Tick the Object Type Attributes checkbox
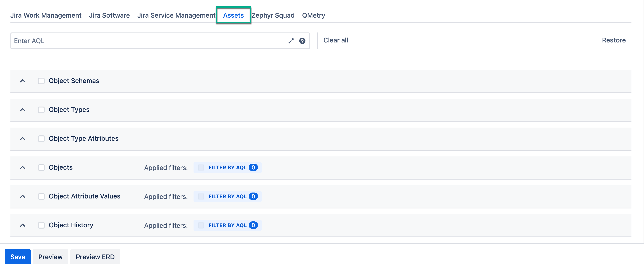This screenshot has height=270, width=644. (x=41, y=138)
